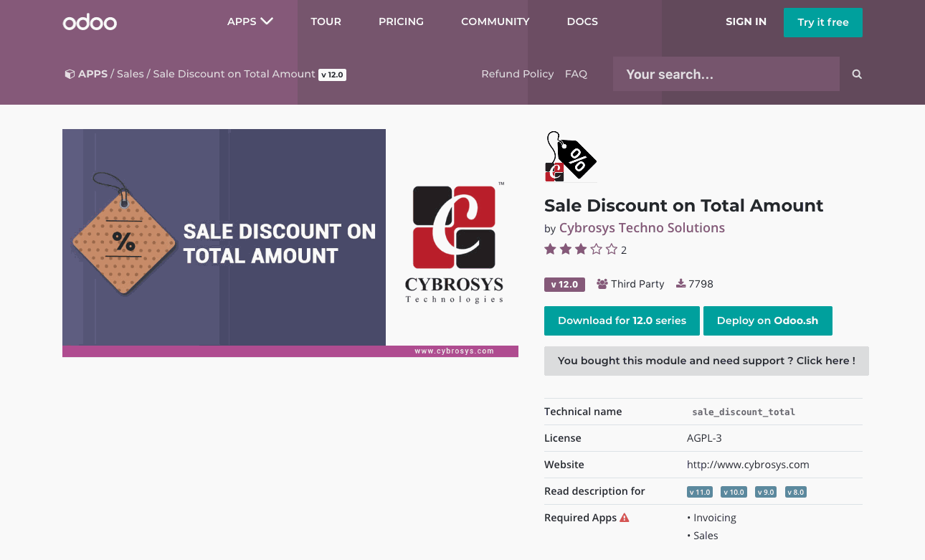Click the fifth rating star
Screen dimensions: 925x560
(x=612, y=250)
